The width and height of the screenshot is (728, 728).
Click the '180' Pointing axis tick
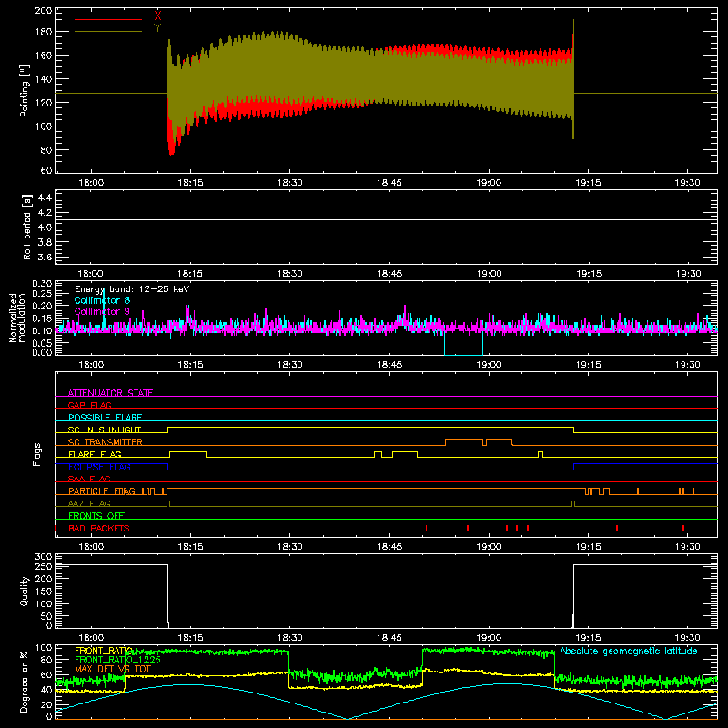tap(44, 32)
